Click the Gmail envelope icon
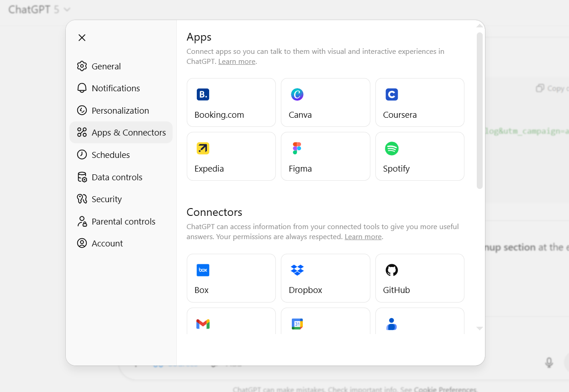The height and width of the screenshot is (392, 569). 203,324
